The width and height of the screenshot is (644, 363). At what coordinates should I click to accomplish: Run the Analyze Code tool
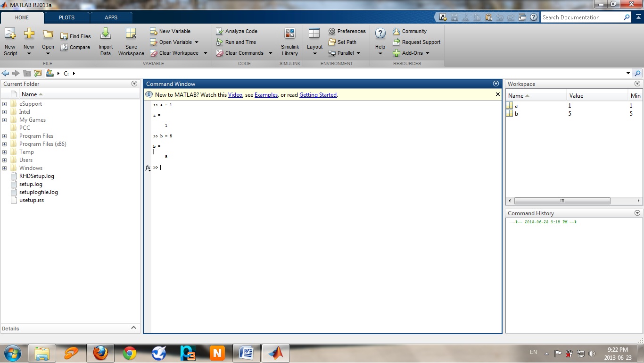click(237, 31)
